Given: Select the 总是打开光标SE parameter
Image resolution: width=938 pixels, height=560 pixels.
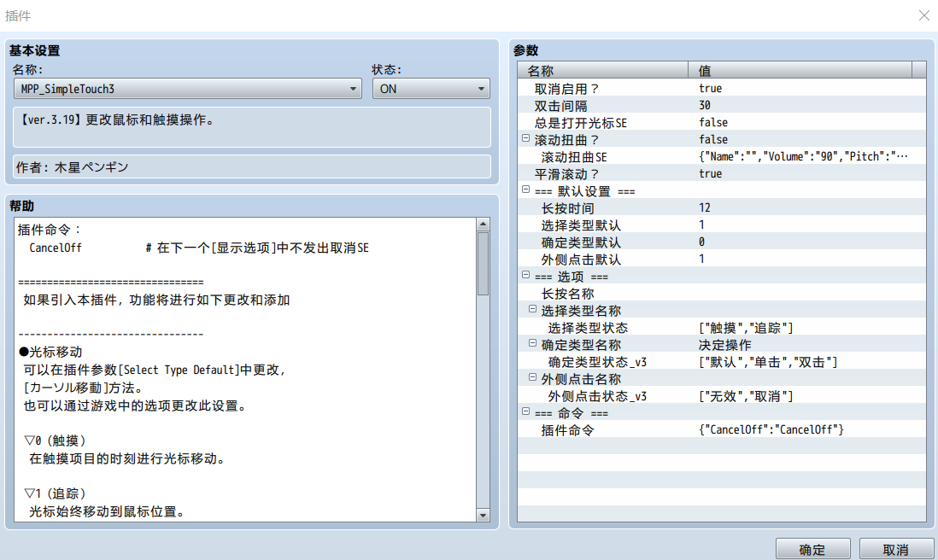Looking at the screenshot, I should [x=580, y=123].
